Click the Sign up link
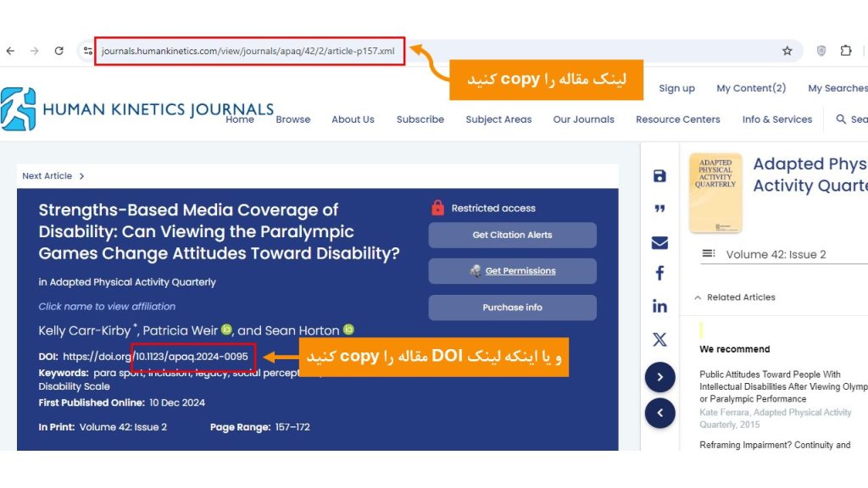Viewport: 868px width, 488px height. coord(676,88)
